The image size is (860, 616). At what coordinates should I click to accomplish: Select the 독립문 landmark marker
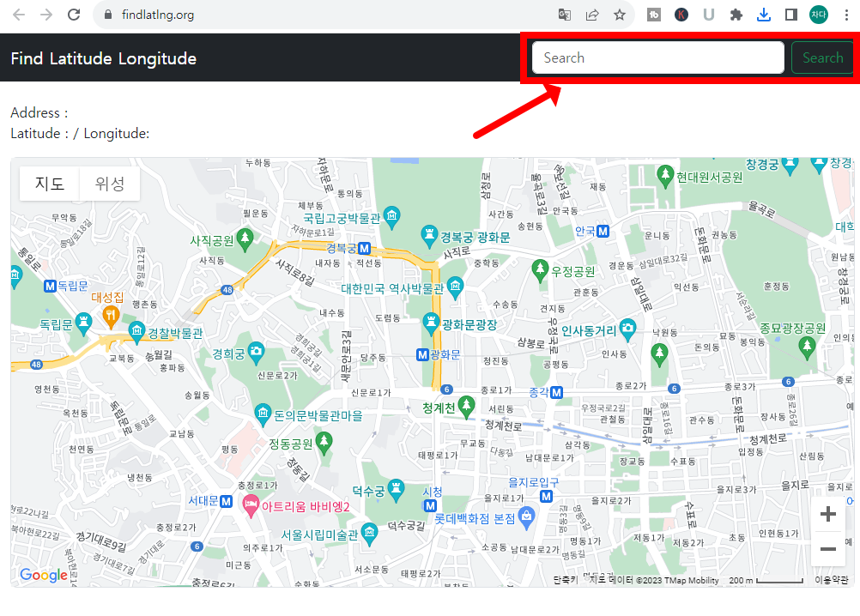point(83,324)
